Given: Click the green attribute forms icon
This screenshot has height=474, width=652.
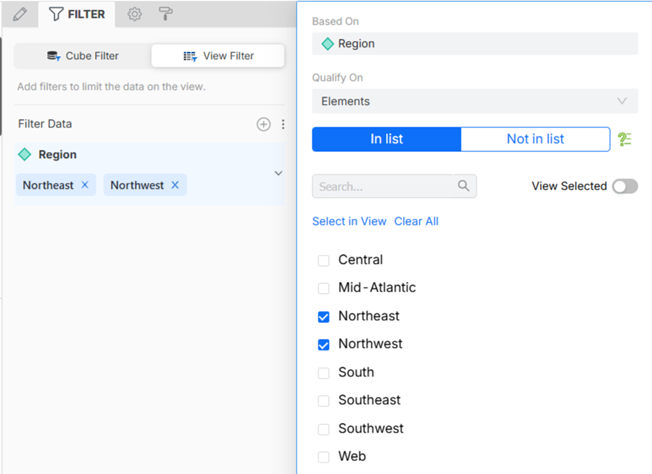Looking at the screenshot, I should (625, 139).
